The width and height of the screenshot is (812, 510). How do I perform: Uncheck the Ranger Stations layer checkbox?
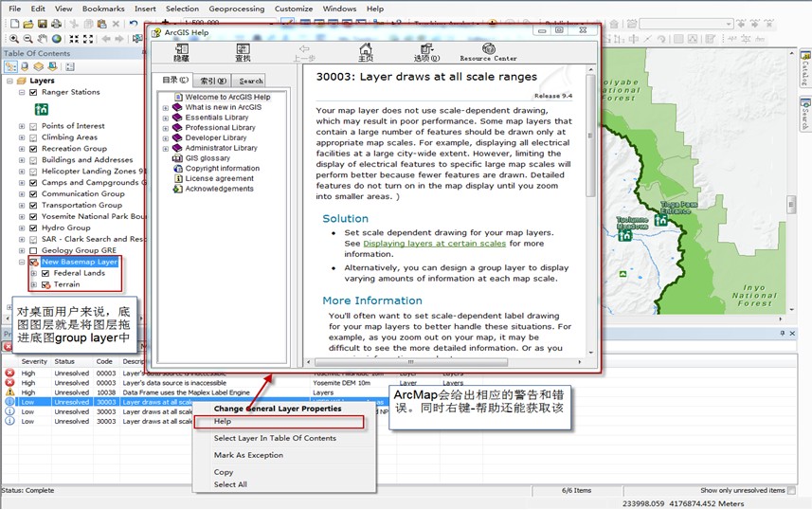click(x=33, y=93)
